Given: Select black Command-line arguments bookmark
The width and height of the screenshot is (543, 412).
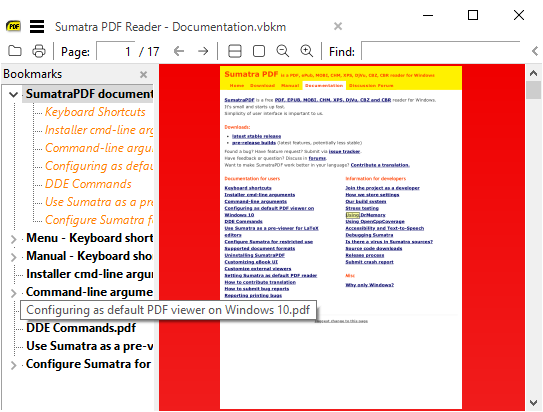Looking at the screenshot, I should tap(89, 292).
